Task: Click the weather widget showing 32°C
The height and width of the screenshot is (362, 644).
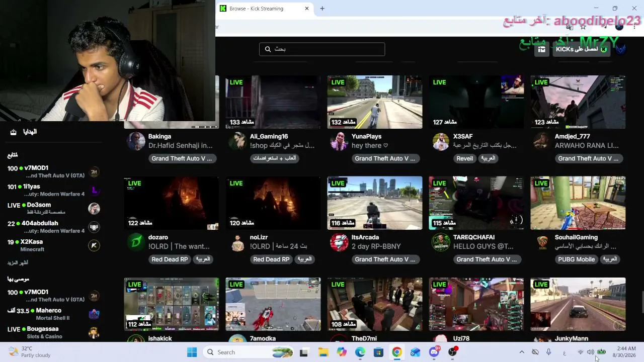Action: [x=30, y=352]
